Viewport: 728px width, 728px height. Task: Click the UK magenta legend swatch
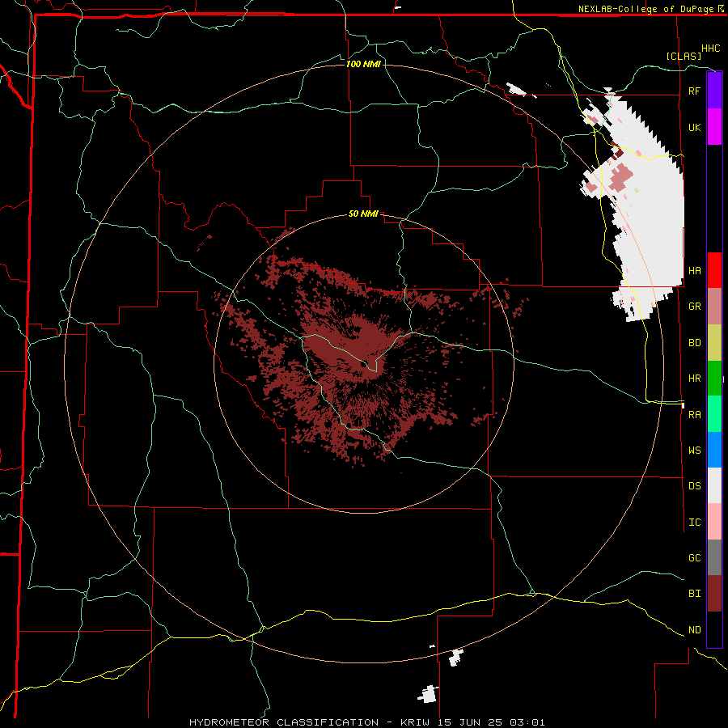point(714,126)
